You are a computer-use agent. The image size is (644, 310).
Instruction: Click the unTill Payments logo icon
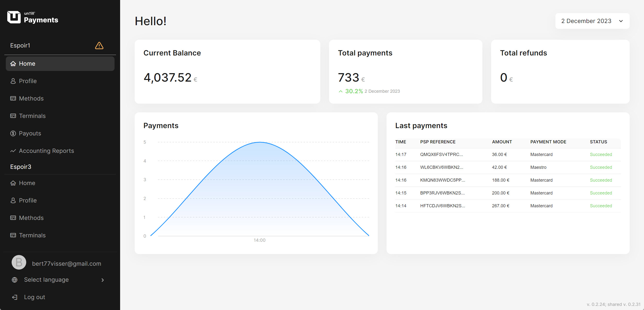pos(14,17)
